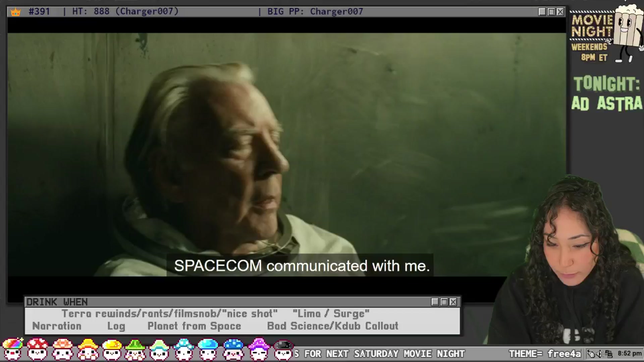Image resolution: width=644 pixels, height=362 pixels.
Task: Click the rainbow-capped mushroom icon
Action: click(12, 349)
